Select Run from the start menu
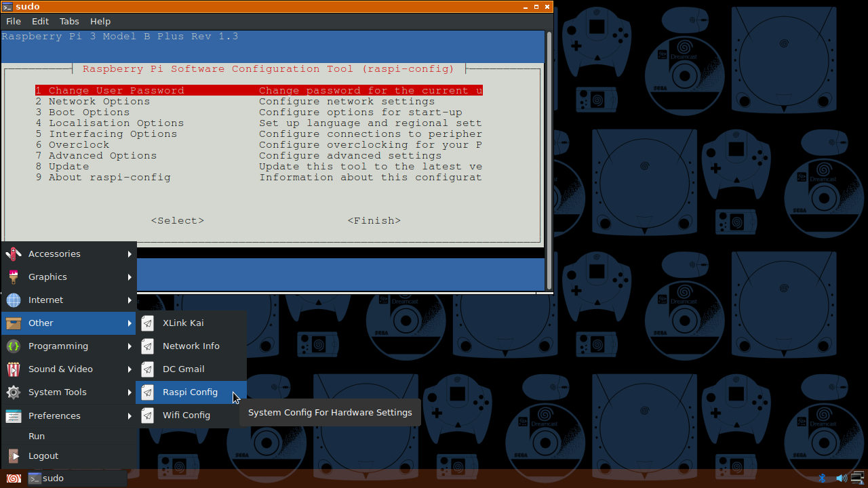This screenshot has height=488, width=868. pos(68,436)
